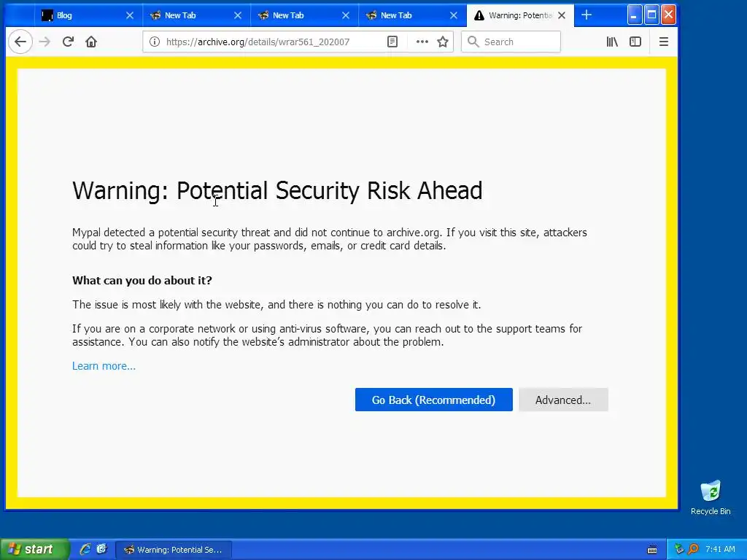The image size is (747, 560).
Task: Close the second New Tab
Action: 346,15
